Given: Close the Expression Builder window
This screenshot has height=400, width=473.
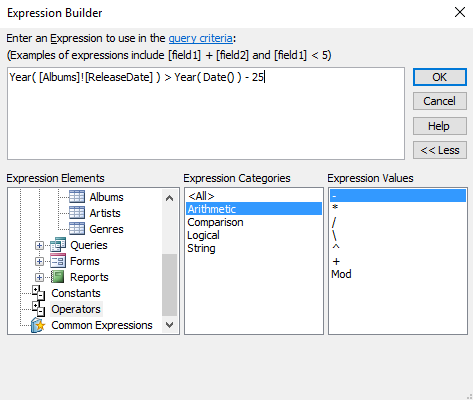Looking at the screenshot, I should [x=460, y=12].
